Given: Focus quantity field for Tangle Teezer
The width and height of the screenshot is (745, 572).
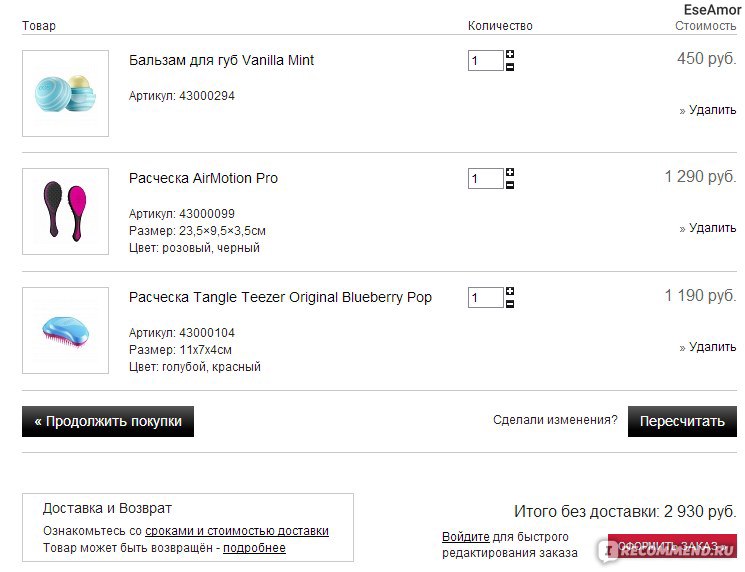Looking at the screenshot, I should (x=486, y=297).
